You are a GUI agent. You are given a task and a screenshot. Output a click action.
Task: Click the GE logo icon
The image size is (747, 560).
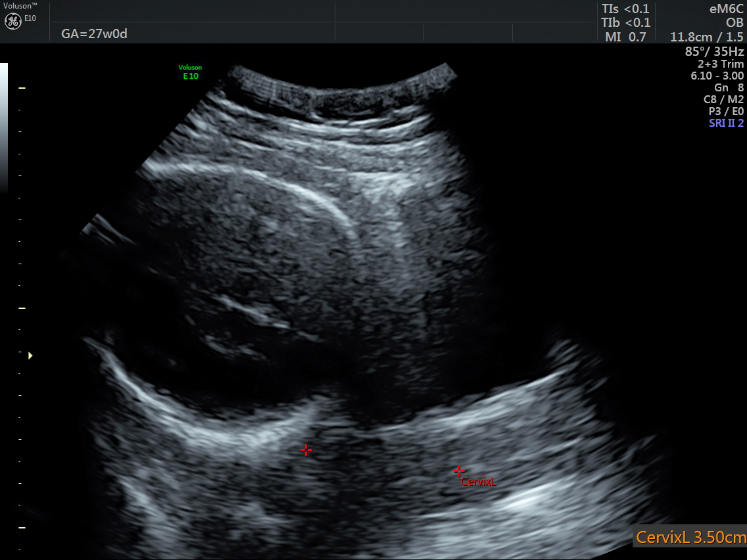pos(13,21)
